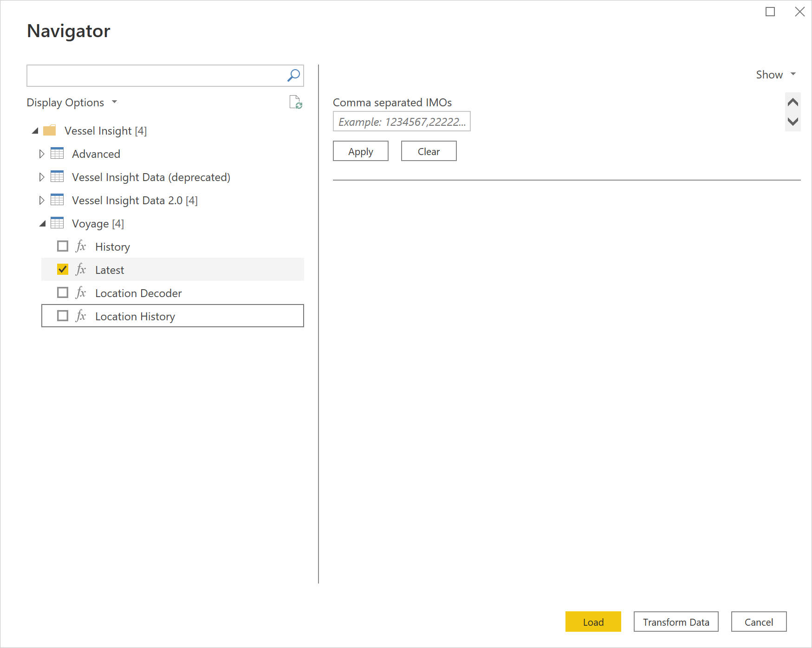The width and height of the screenshot is (812, 648).
Task: Open the Display Options dropdown
Action: point(72,102)
